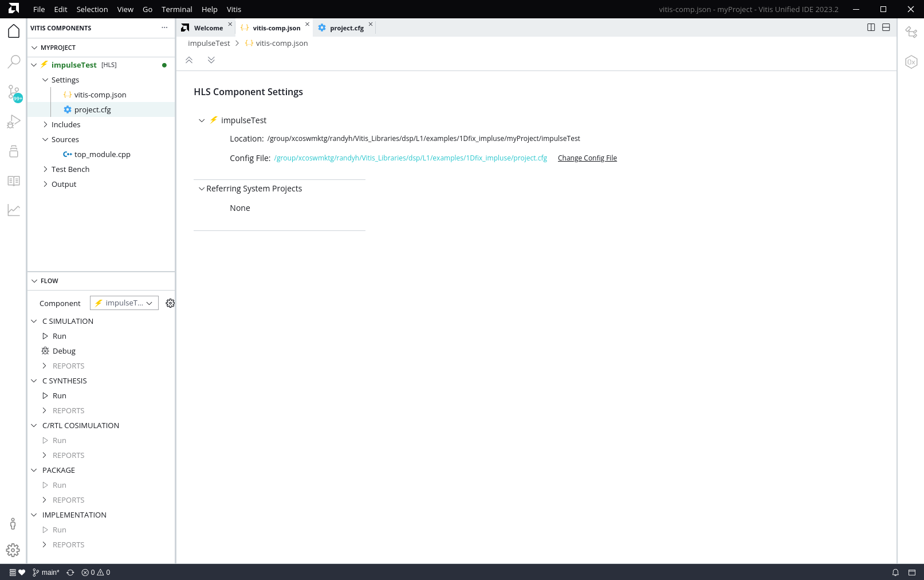Screen dimensions: 924x580
Task: Open the Component impulseTest dropdown
Action: [x=124, y=303]
